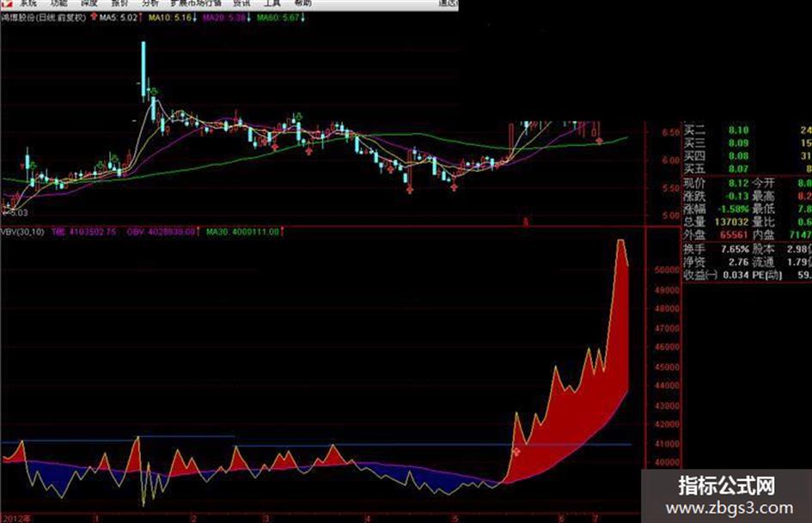
Task: Open the 系统 menu
Action: (28, 3)
